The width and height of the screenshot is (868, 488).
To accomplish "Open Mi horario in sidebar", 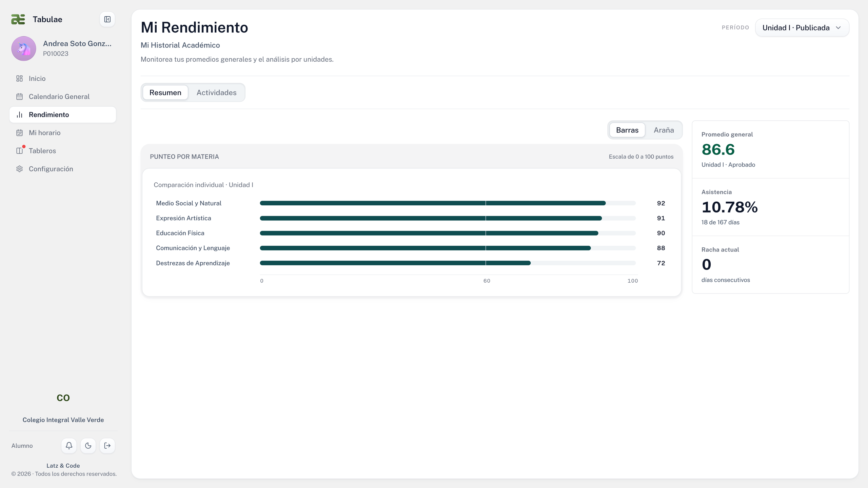I will [63, 133].
